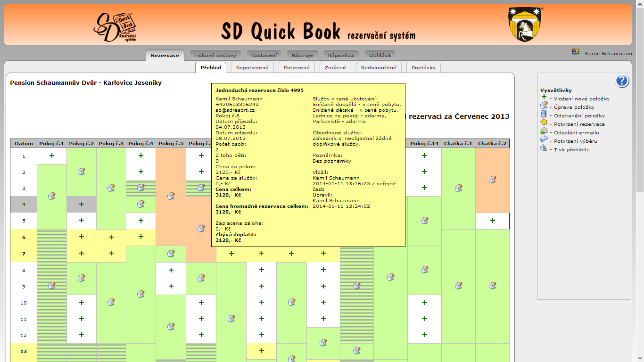Image resolution: width=644 pixels, height=362 pixels.
Task: Click Odeslání e-mailu legend entry
Action: pyautogui.click(x=577, y=133)
